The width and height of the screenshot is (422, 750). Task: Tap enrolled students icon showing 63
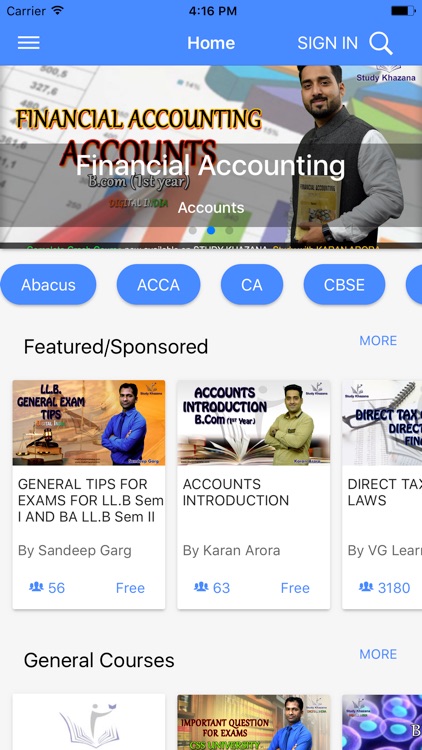(201, 586)
